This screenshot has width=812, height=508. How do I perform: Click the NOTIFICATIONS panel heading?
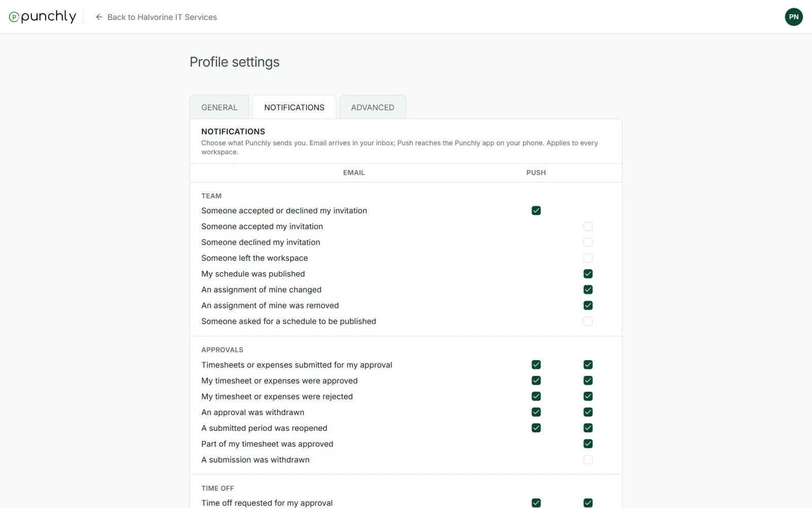point(233,132)
